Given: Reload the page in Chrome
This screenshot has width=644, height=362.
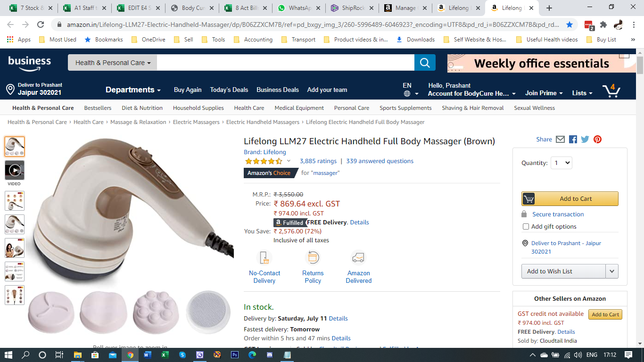Looking at the screenshot, I should 41,25.
